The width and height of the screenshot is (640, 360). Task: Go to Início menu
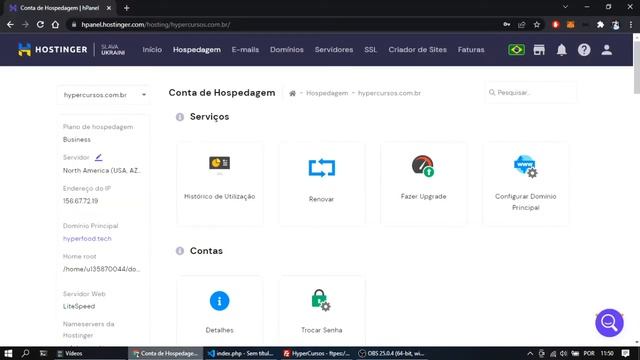152,49
